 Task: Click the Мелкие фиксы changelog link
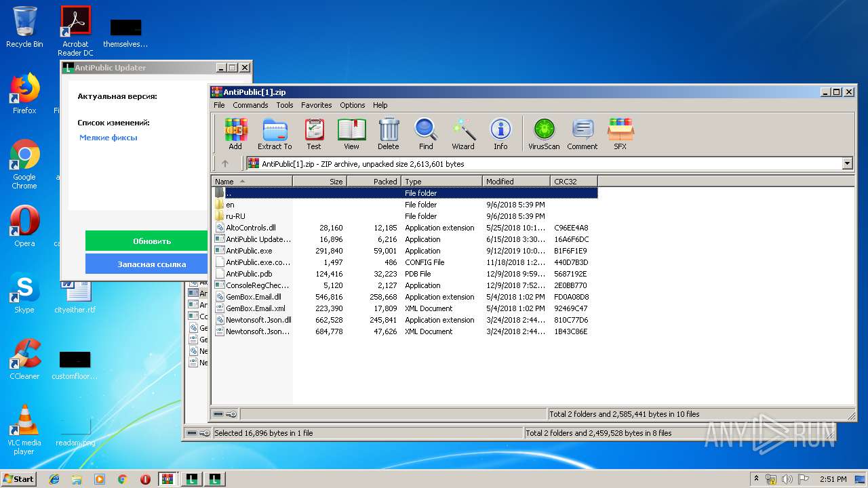pos(108,138)
